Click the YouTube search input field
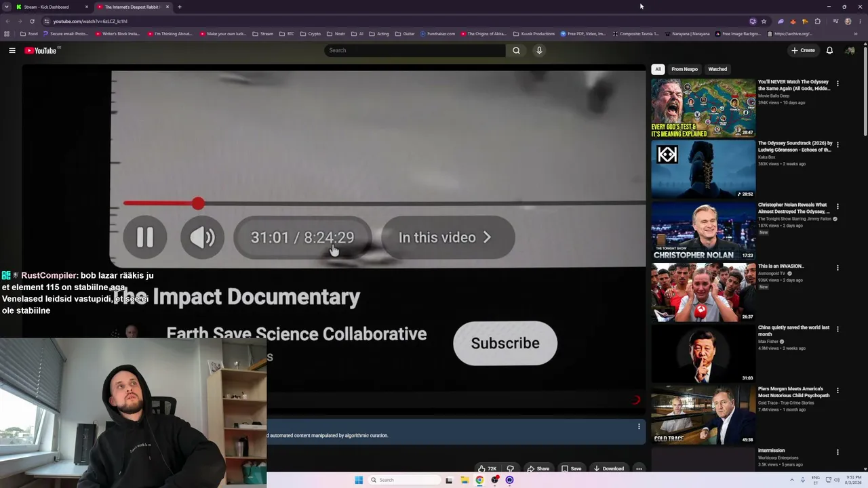 click(x=415, y=50)
